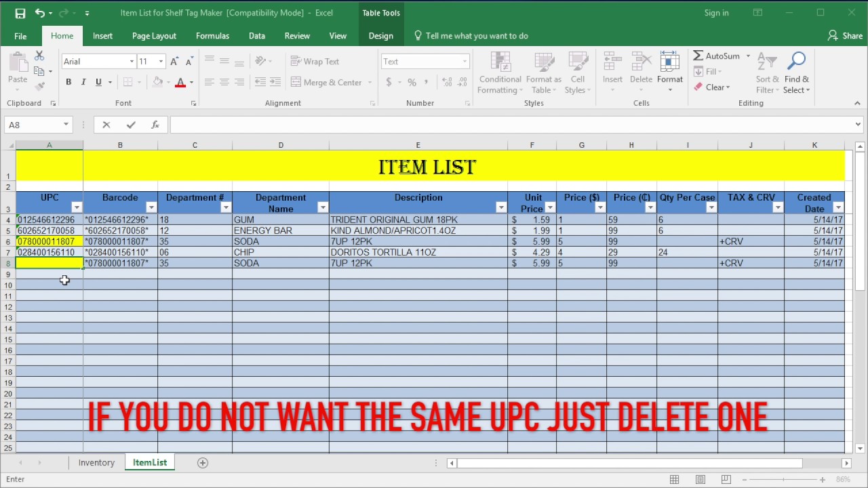This screenshot has width=868, height=488.
Task: Click the Tell me what you want to do box
Action: coord(471,36)
